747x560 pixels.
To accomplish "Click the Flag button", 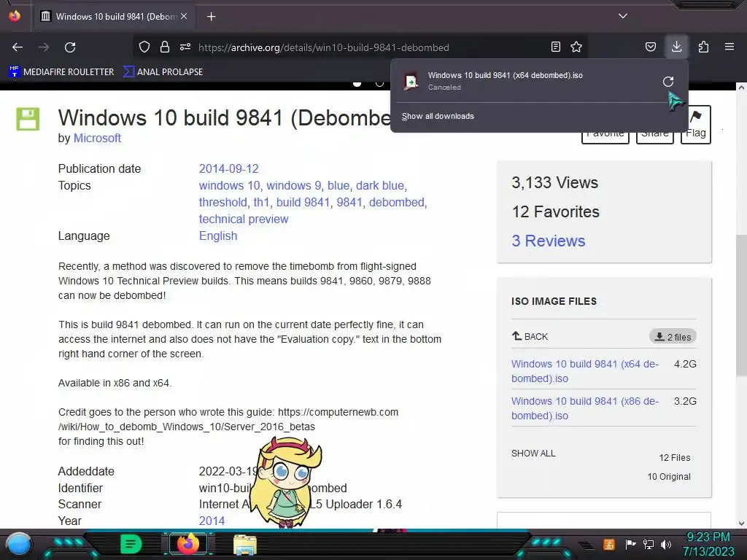I will pos(695,124).
